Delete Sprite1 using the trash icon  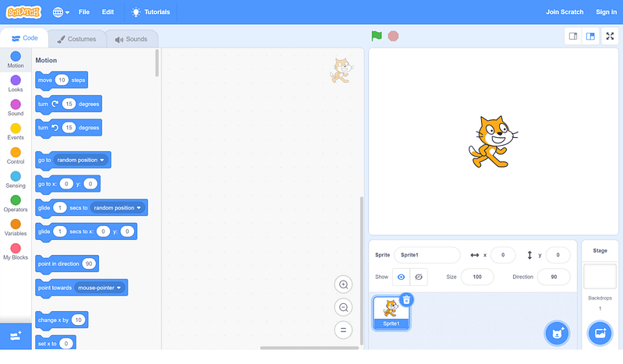pos(406,299)
